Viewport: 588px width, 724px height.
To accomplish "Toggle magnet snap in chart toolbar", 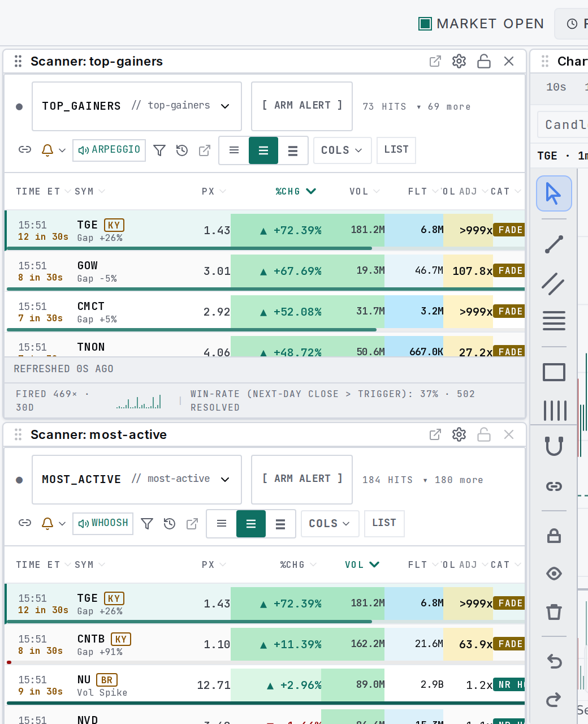I will pyautogui.click(x=554, y=447).
